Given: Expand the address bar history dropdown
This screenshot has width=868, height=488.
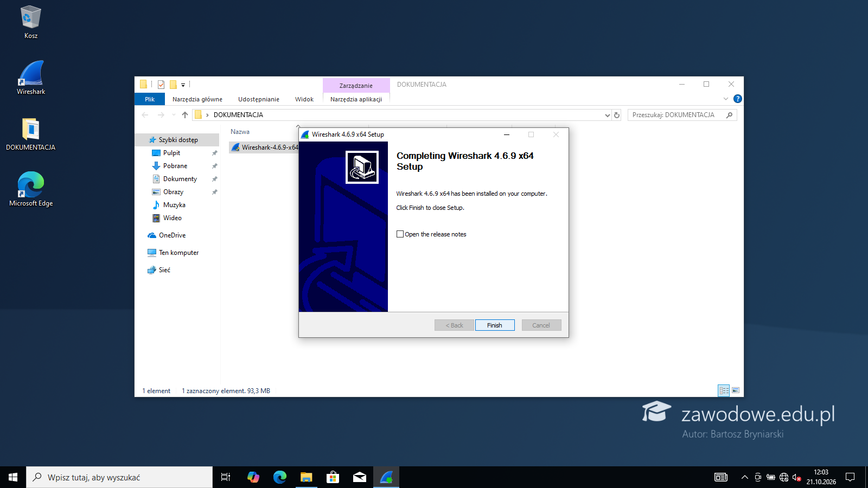Looking at the screenshot, I should (607, 115).
